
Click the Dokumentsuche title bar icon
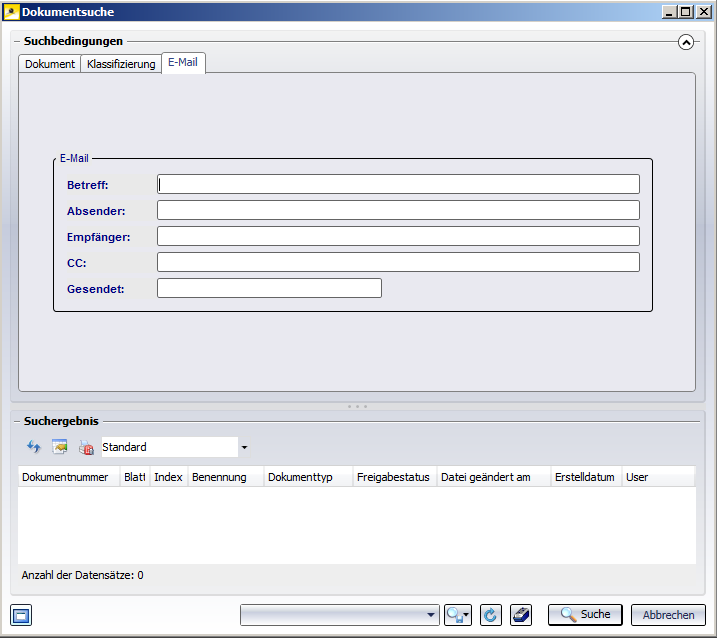click(11, 12)
